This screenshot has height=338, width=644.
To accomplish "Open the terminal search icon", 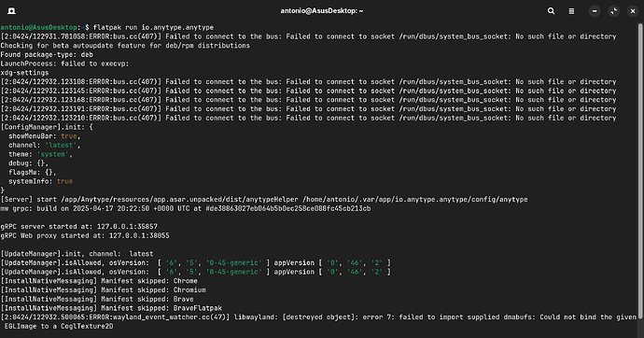I will point(552,11).
